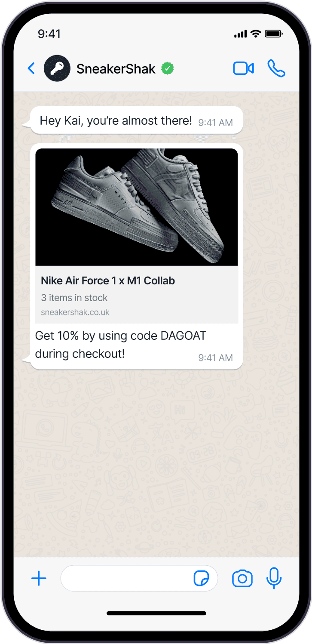This screenshot has height=644, width=312.
Task: Open the camera from the input bar
Action: coord(242,579)
